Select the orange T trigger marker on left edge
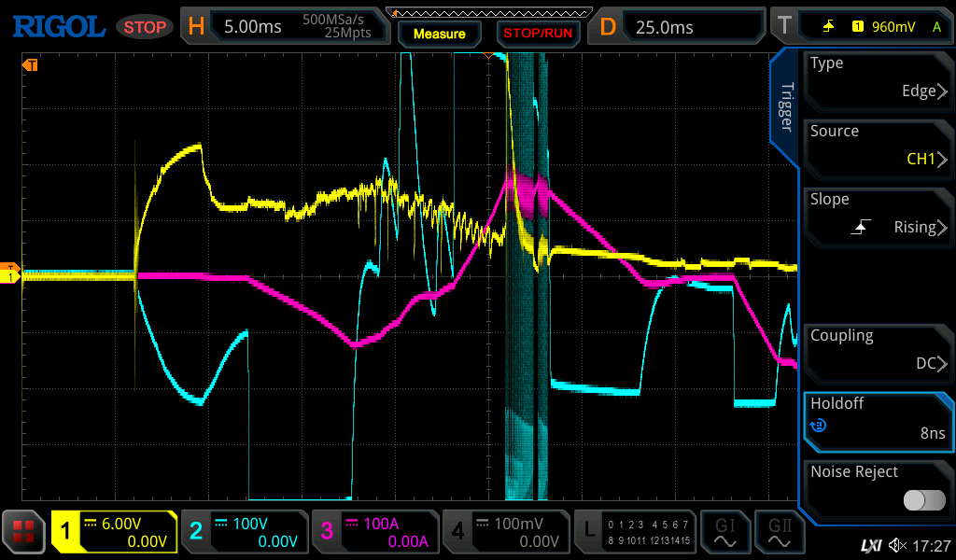The width and height of the screenshot is (956, 560). (x=30, y=65)
